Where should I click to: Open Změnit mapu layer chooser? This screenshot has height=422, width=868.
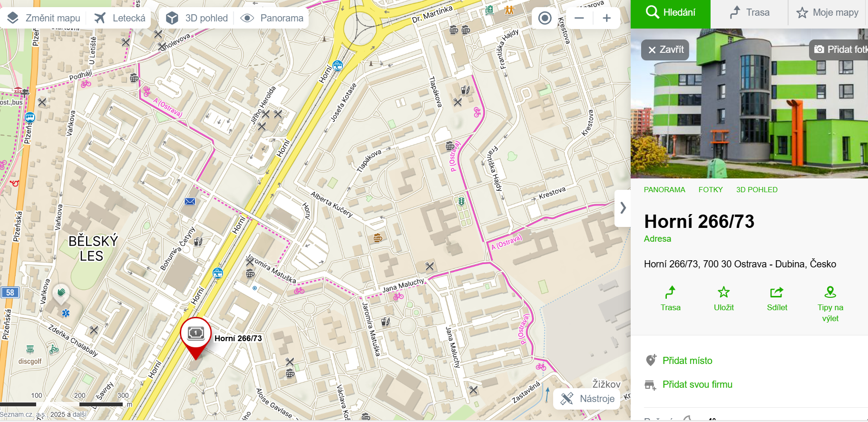tap(44, 18)
